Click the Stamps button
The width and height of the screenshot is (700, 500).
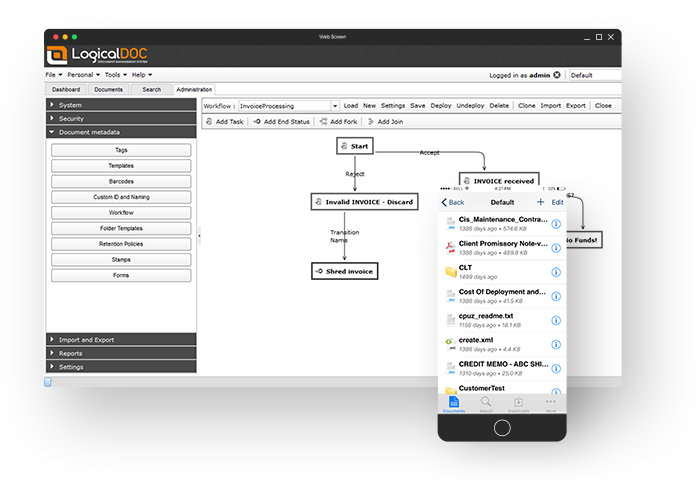pos(121,259)
